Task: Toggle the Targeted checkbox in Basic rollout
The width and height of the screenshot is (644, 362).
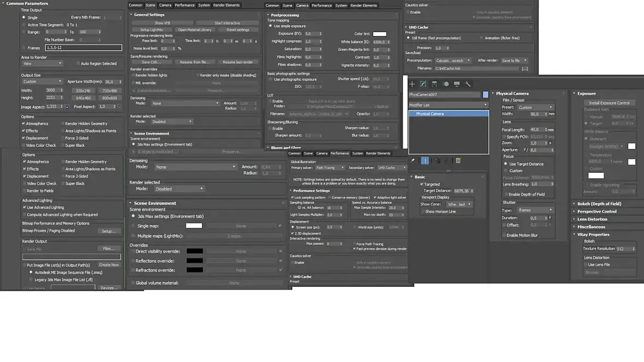Action: click(422, 184)
